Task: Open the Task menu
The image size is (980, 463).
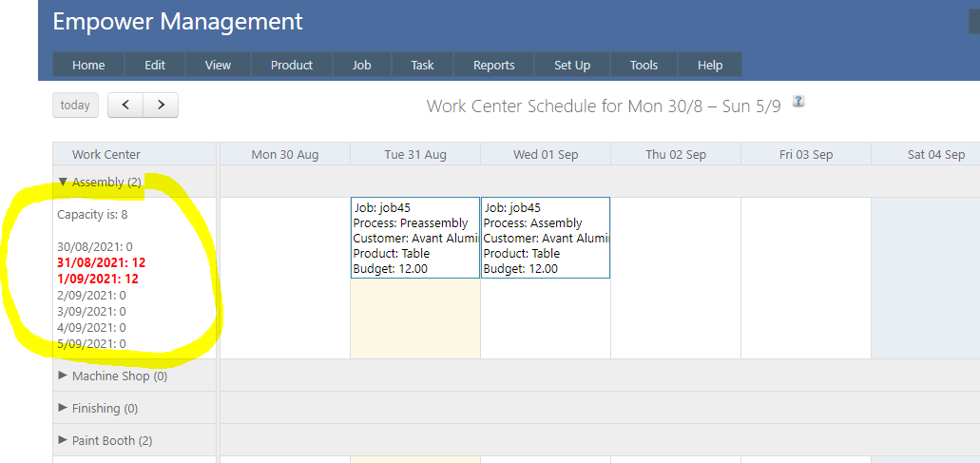Action: (x=422, y=65)
